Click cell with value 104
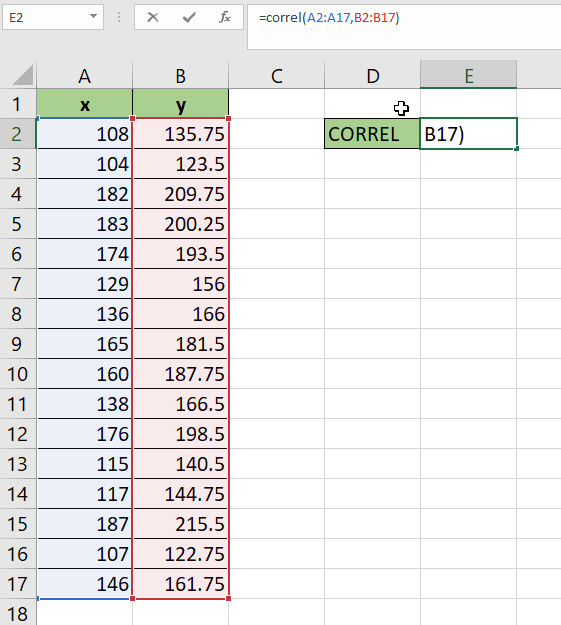561x625 pixels. click(85, 164)
